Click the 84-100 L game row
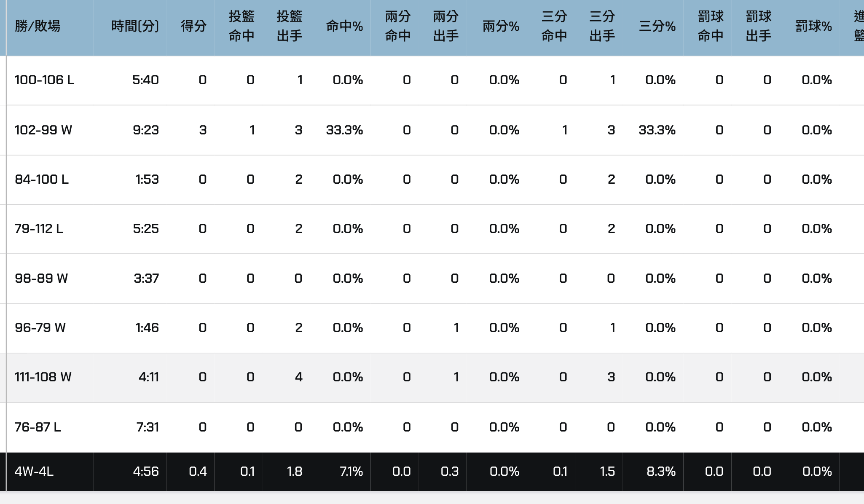This screenshot has width=864, height=504. (42, 180)
